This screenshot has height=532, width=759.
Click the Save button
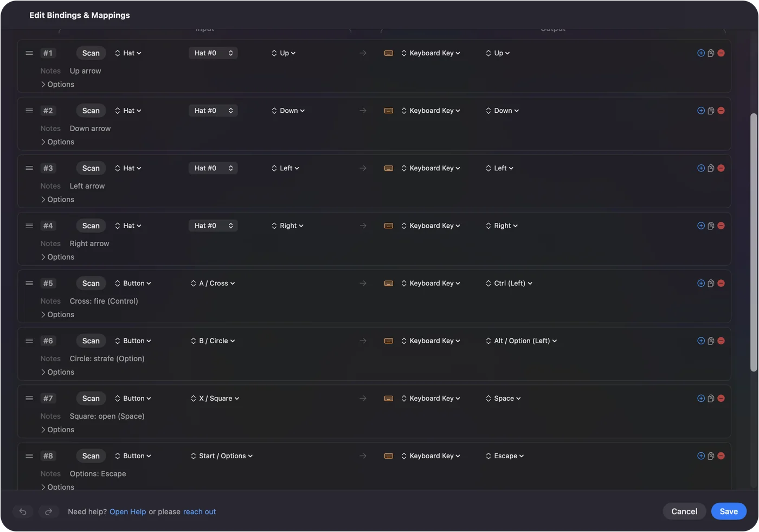tap(729, 511)
